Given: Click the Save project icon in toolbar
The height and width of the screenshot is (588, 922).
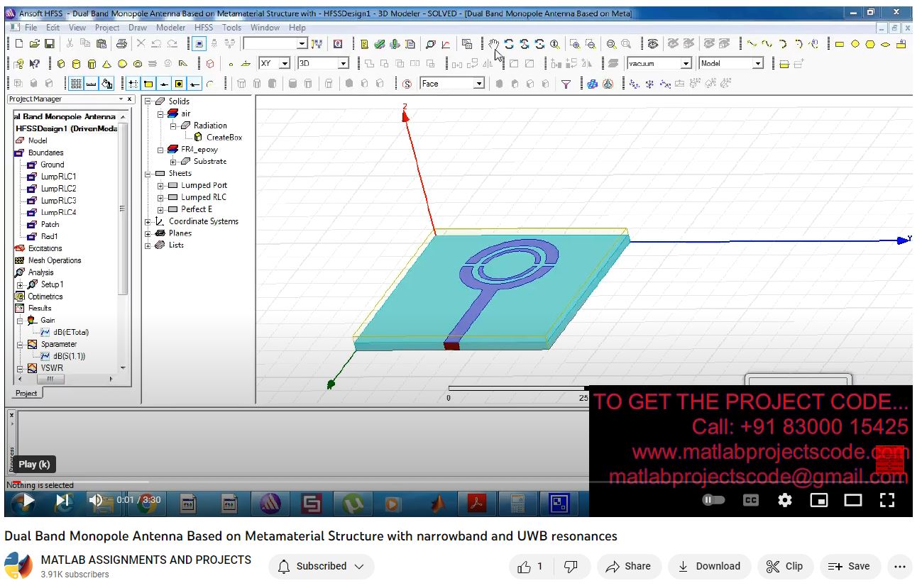Looking at the screenshot, I should (x=50, y=44).
